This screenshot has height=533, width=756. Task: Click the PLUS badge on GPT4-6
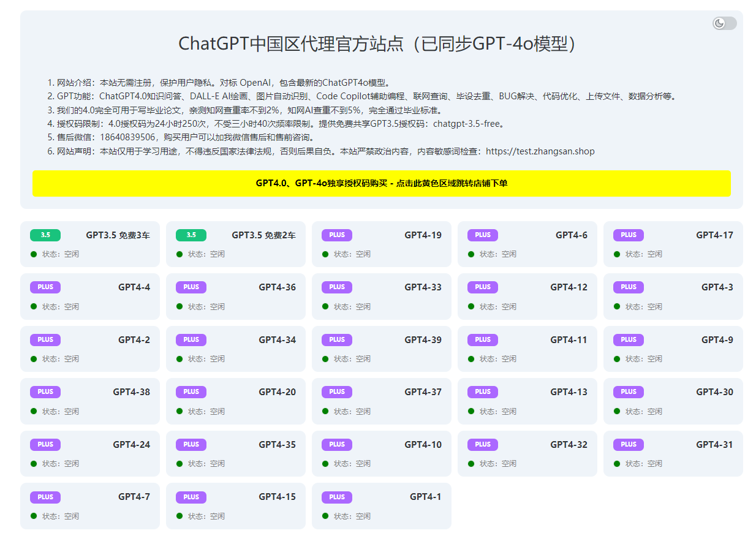[483, 235]
